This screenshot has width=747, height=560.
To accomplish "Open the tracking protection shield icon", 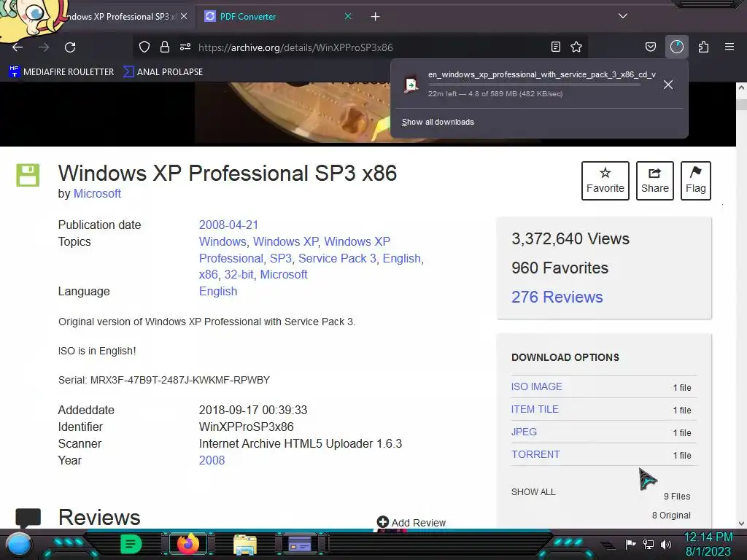I will pyautogui.click(x=144, y=47).
